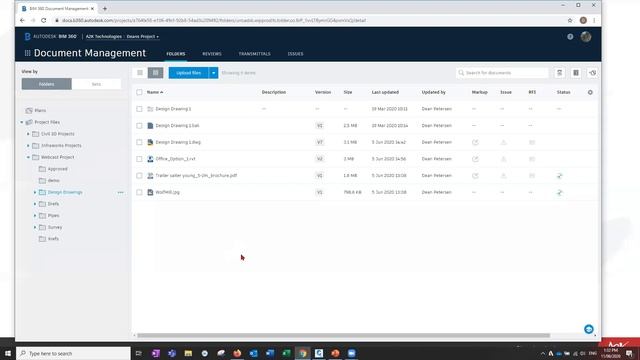640x360 pixels.
Task: Select the Approved folder in tree
Action: coord(58,169)
